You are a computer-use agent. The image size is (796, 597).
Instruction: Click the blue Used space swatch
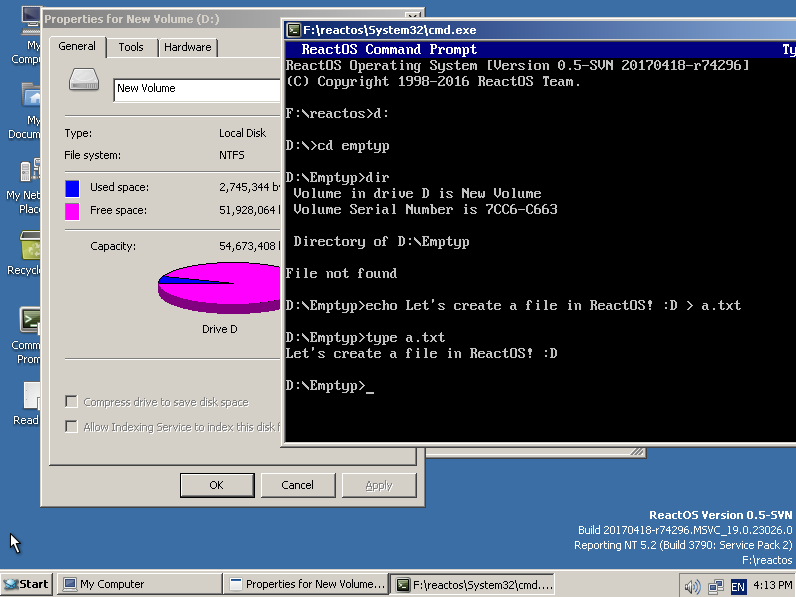[72, 188]
